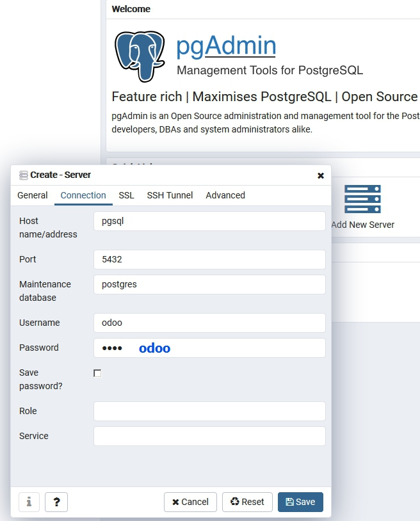The height and width of the screenshot is (521, 420).
Task: Click the Welcome panel tab
Action: click(131, 9)
